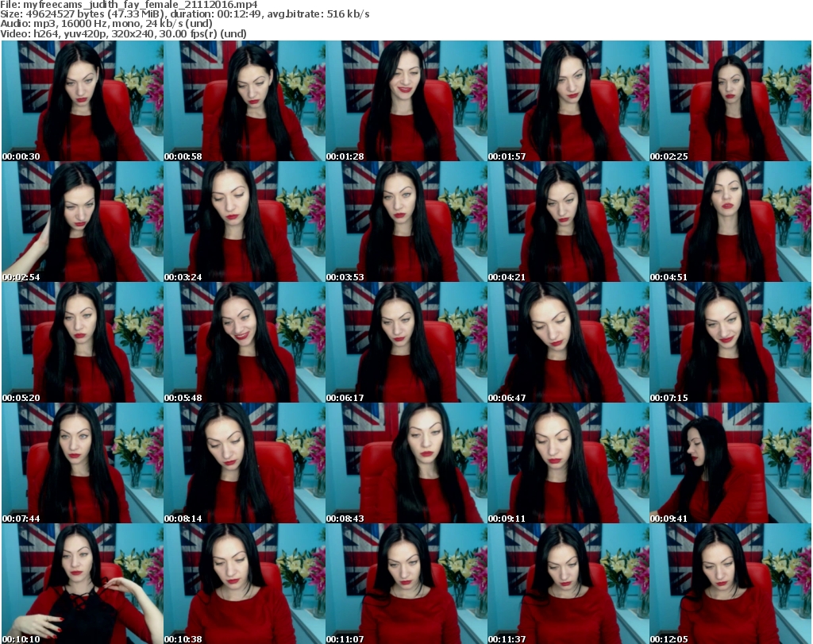Click the File name line at top

pyautogui.click(x=129, y=5)
